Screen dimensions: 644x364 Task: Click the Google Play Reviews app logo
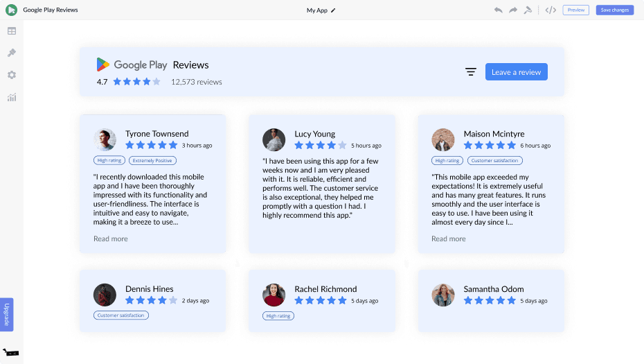point(12,10)
